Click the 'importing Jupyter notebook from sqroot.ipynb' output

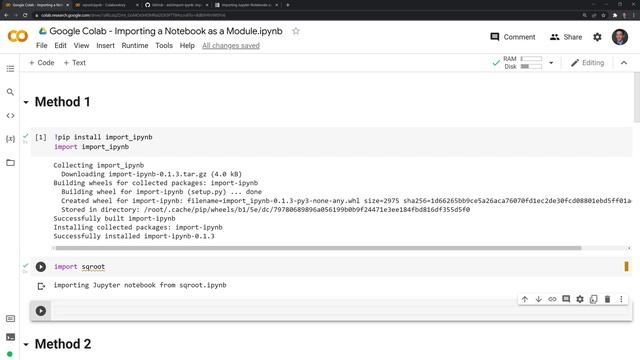140,285
